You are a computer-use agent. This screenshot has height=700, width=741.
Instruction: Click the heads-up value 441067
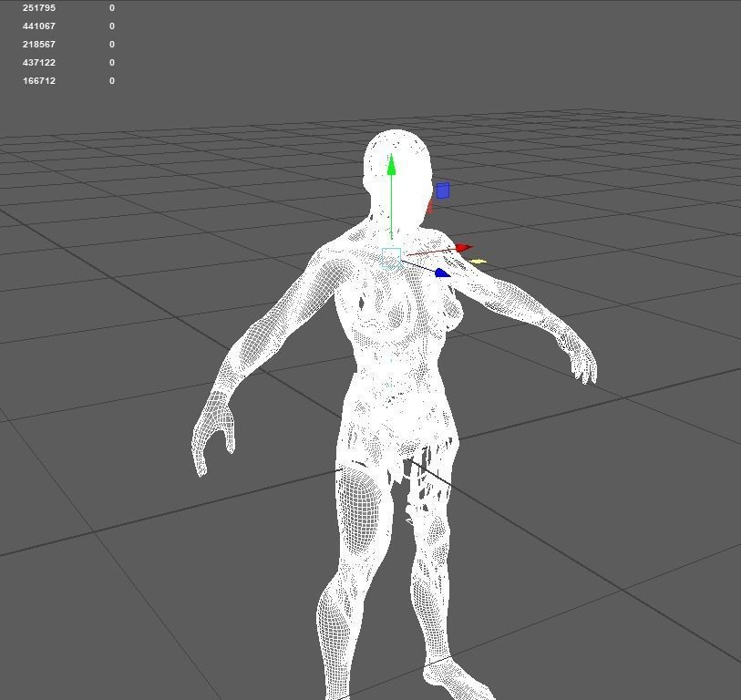tap(39, 26)
